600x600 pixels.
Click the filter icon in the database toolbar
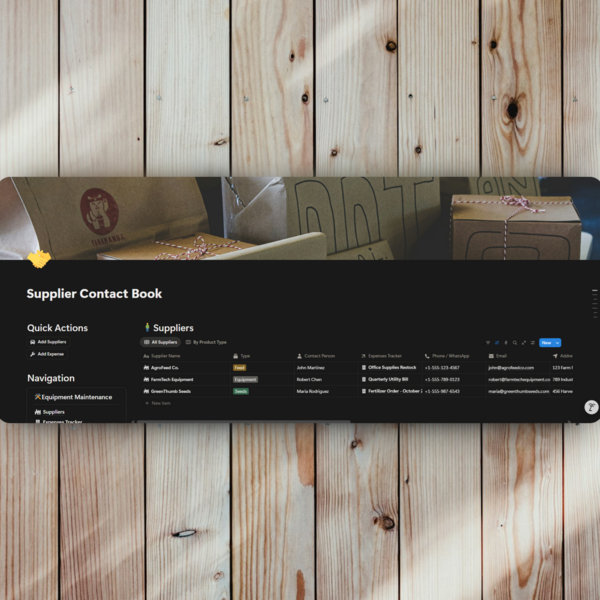[x=488, y=343]
